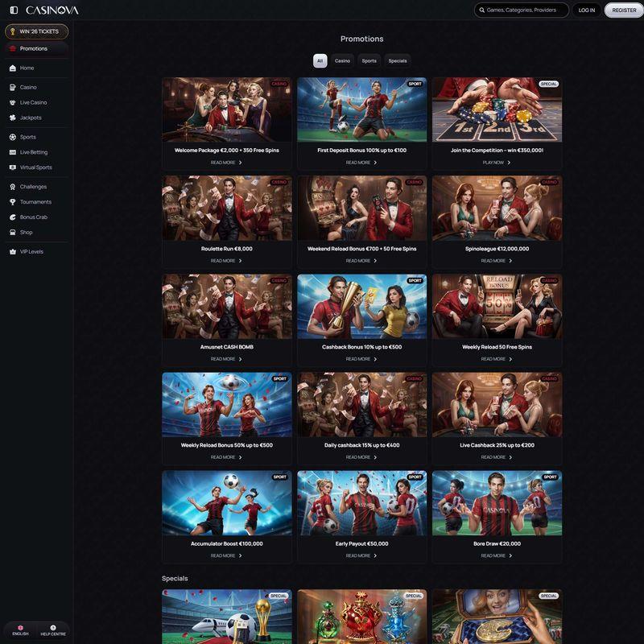Click the Virtual Sports icon in sidebar

13,167
